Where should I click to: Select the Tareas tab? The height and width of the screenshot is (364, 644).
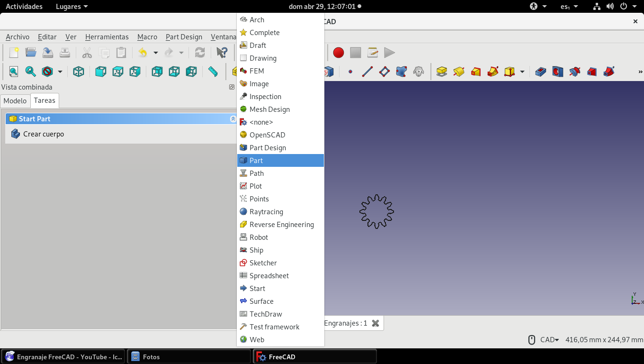pos(45,100)
